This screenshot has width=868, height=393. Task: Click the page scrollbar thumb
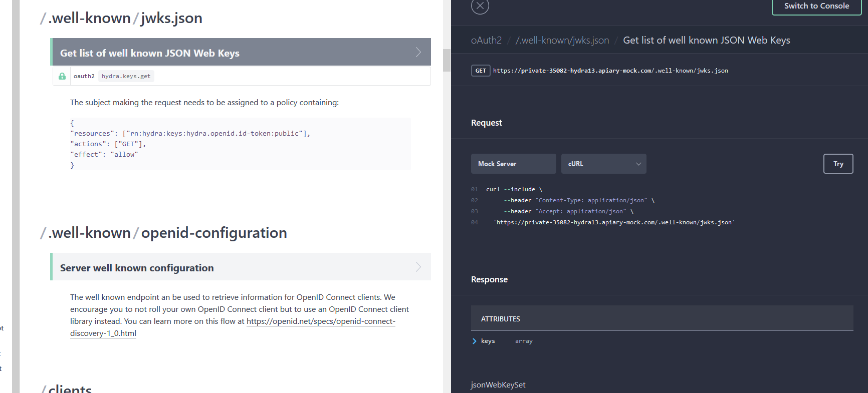(447, 60)
